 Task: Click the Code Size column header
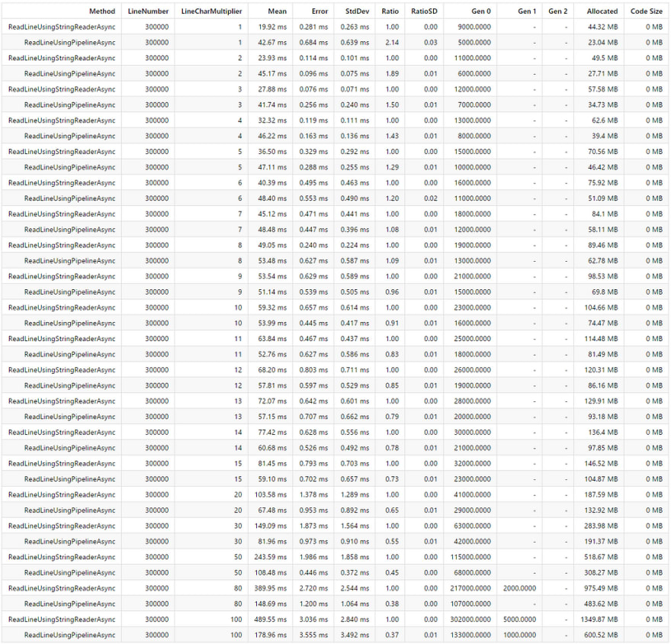646,11
